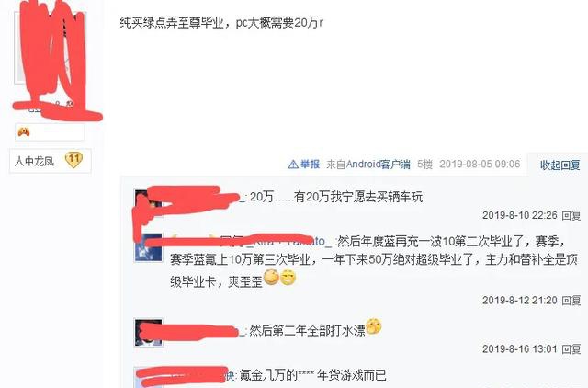Click the level 11 heart badge icon
Screen dimensions: 588x388
coord(73,160)
